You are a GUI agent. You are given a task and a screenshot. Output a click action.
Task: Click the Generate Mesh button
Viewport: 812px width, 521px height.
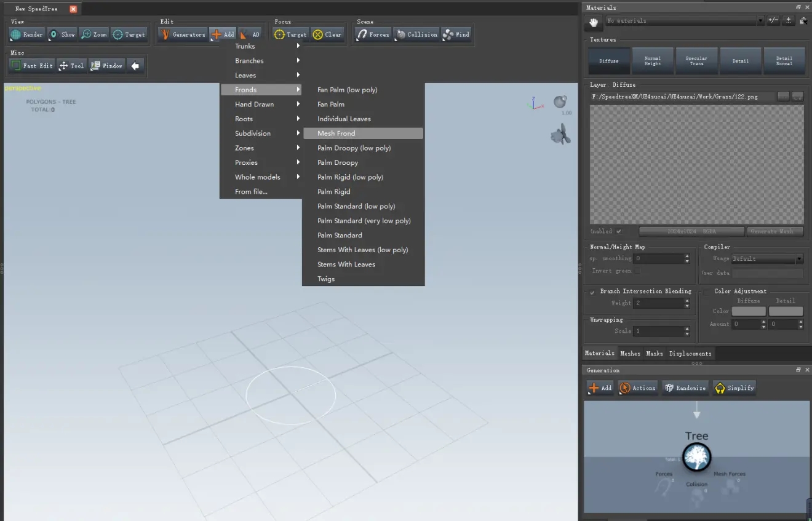coord(776,231)
